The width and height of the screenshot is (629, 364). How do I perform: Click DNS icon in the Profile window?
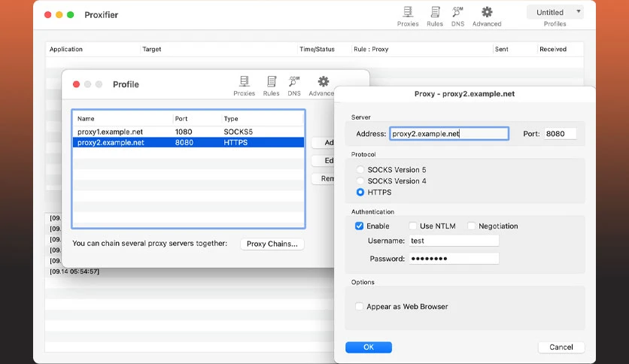click(294, 86)
